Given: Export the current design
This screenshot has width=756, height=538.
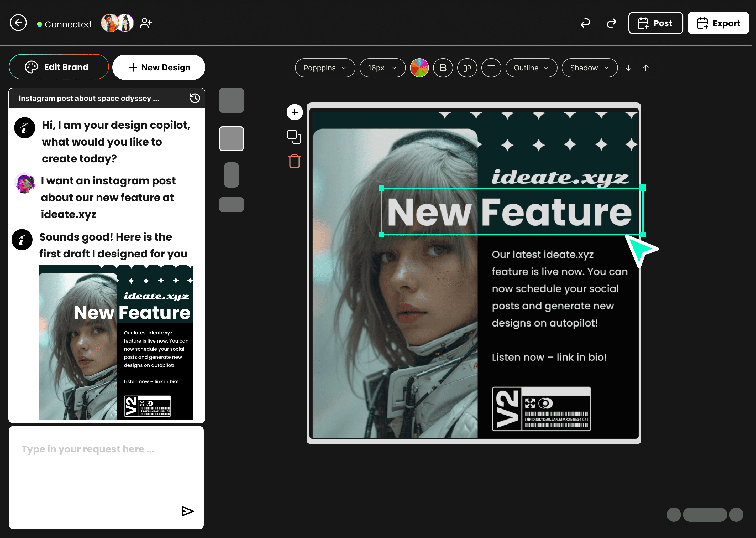Looking at the screenshot, I should (718, 23).
